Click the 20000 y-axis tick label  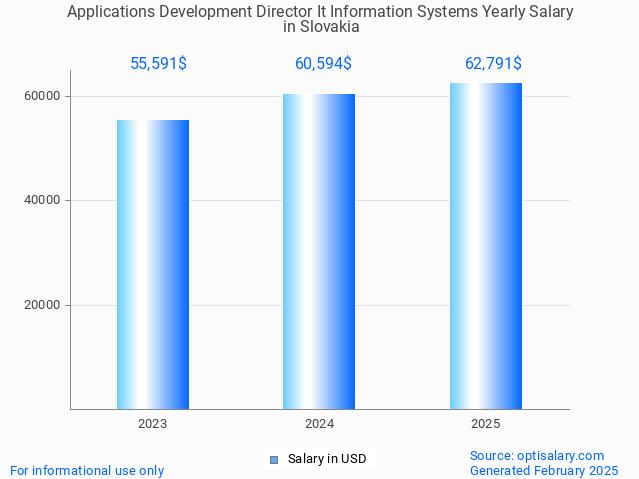coord(43,305)
